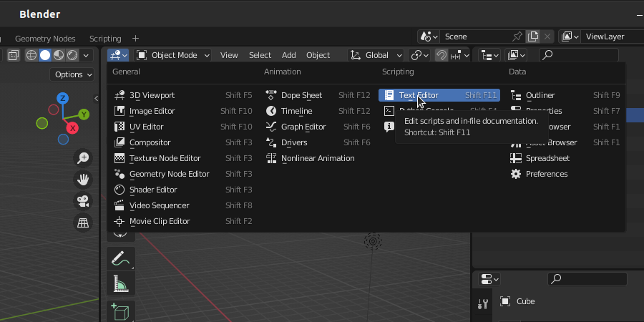Viewport: 644px width, 322px height.
Task: Click the new scene button
Action: coord(533,36)
